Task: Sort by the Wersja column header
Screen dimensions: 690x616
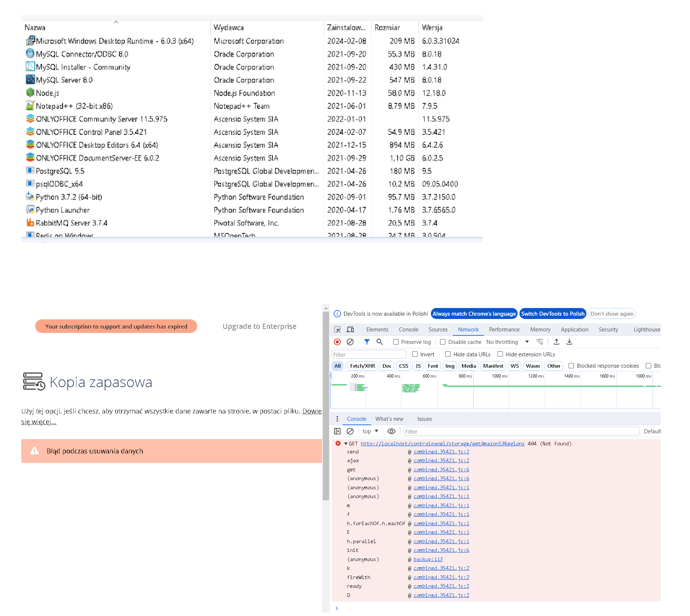Action: (x=451, y=27)
